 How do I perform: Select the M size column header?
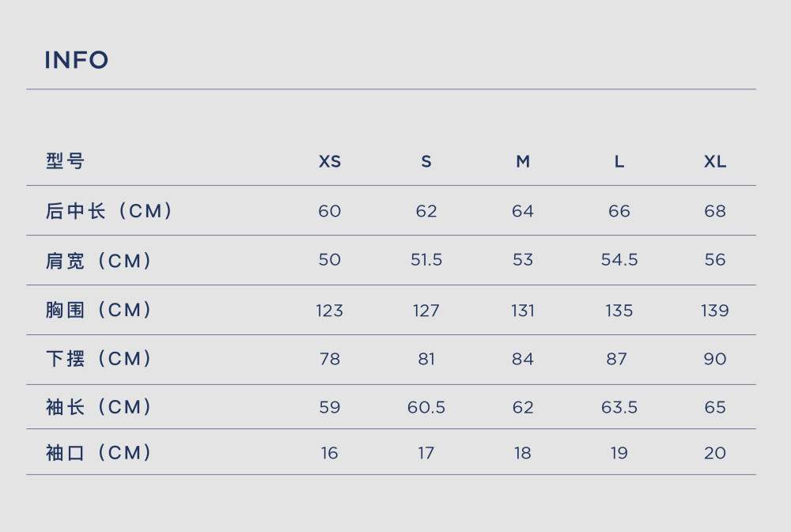coord(523,161)
